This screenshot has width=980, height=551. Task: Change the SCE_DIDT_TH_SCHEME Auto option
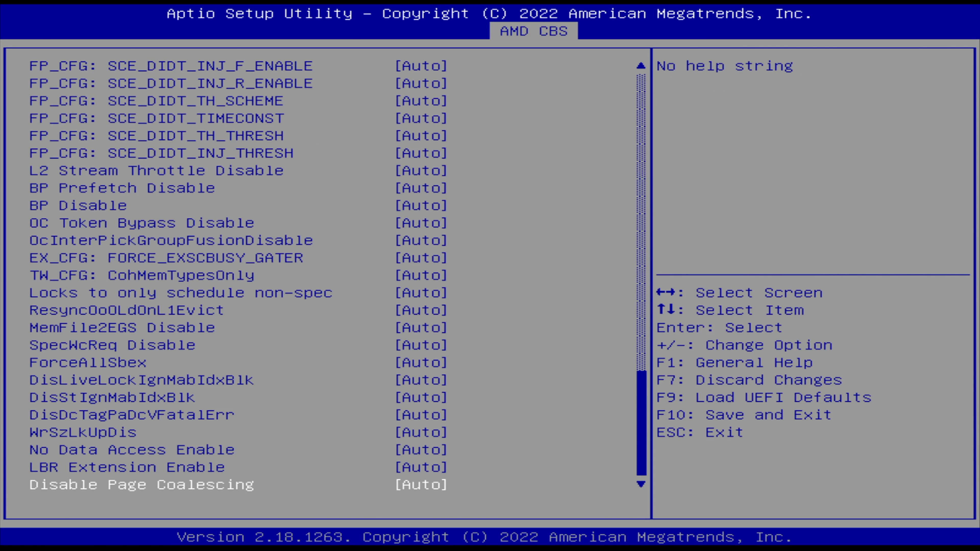point(421,101)
